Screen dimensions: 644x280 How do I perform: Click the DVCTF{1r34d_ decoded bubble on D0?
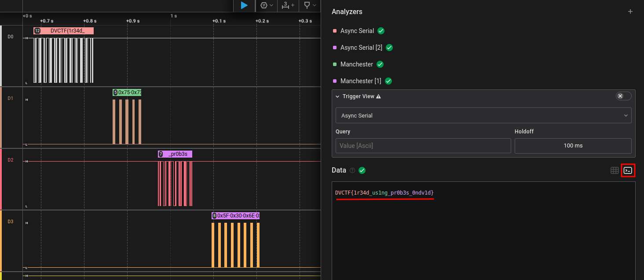[x=63, y=31]
